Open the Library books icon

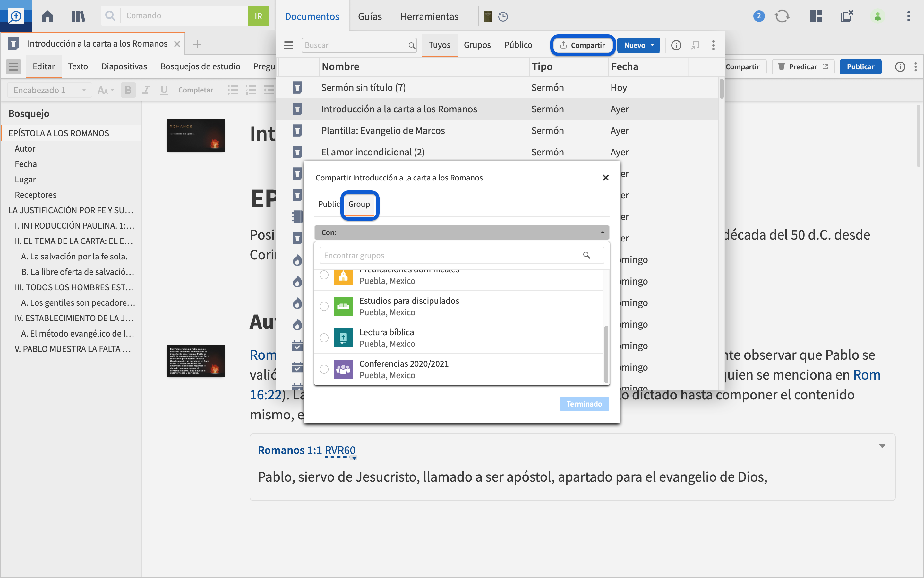(78, 16)
